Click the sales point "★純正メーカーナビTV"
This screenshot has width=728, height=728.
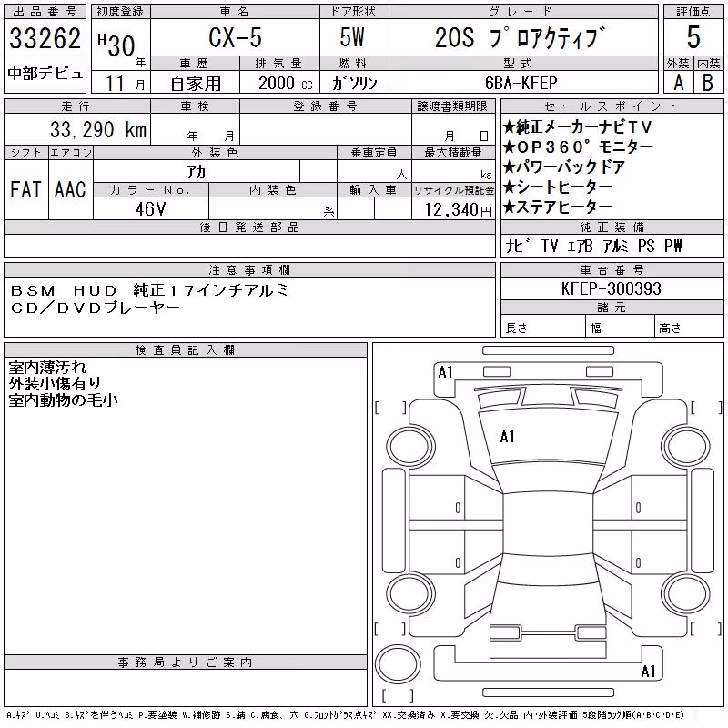578,126
